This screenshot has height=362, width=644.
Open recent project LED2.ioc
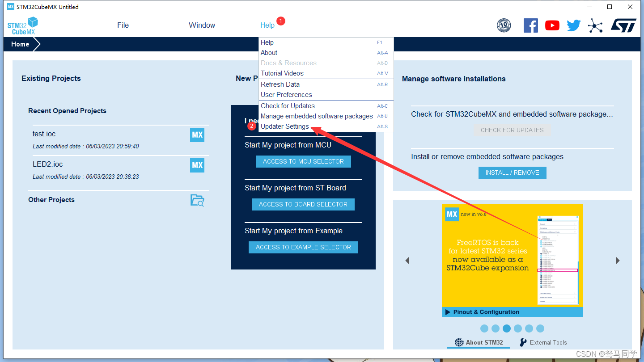coord(47,164)
